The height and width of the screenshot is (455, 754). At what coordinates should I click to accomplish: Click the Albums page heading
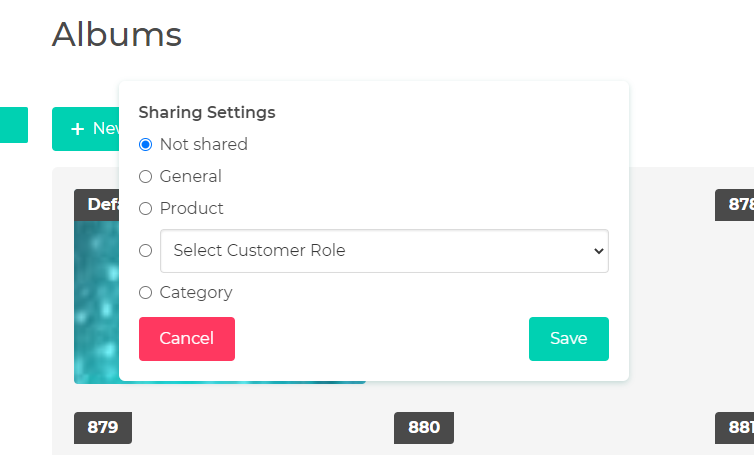point(117,35)
